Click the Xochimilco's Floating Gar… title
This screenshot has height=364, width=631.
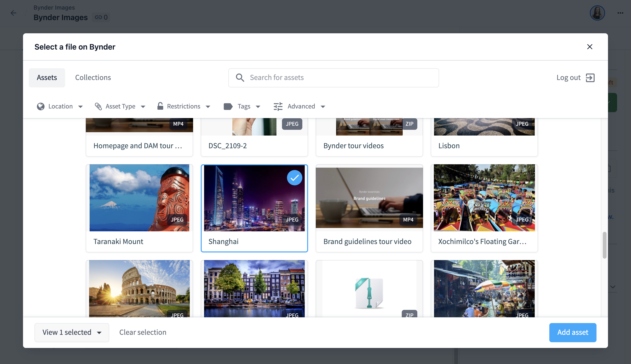[482, 241]
